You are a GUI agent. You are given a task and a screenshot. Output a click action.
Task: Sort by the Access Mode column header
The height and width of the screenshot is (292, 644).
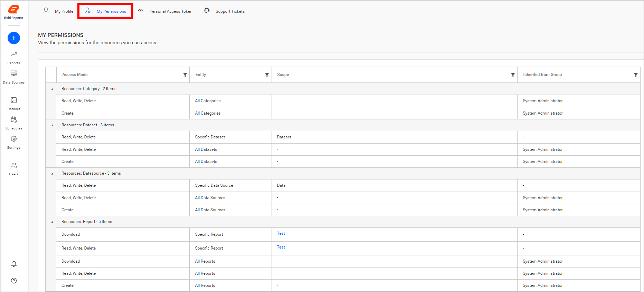75,75
